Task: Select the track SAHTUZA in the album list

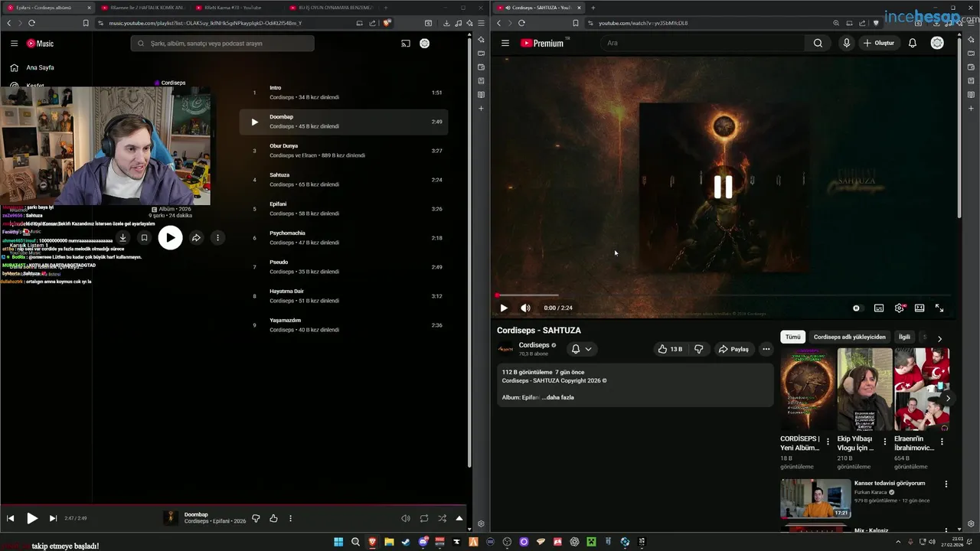Action: [279, 175]
